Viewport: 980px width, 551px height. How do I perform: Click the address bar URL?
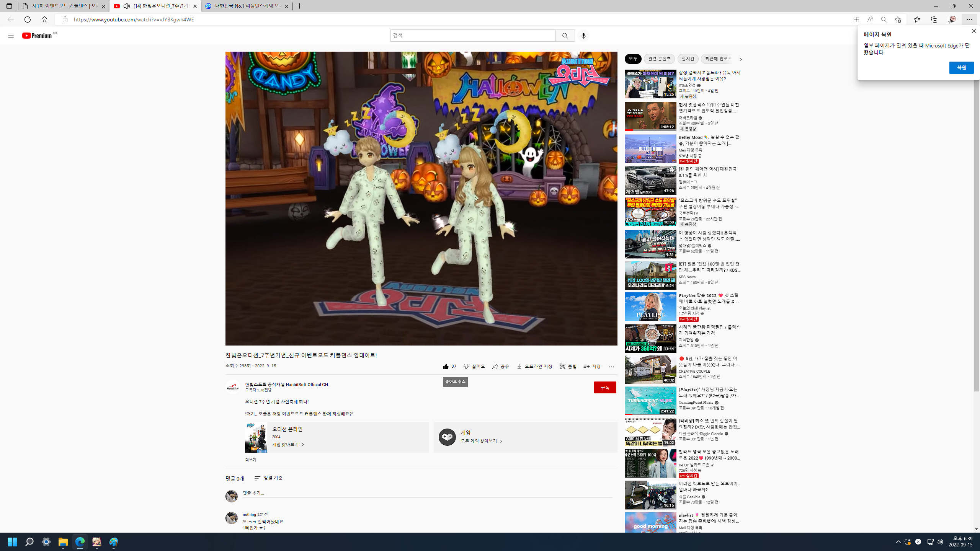click(134, 20)
